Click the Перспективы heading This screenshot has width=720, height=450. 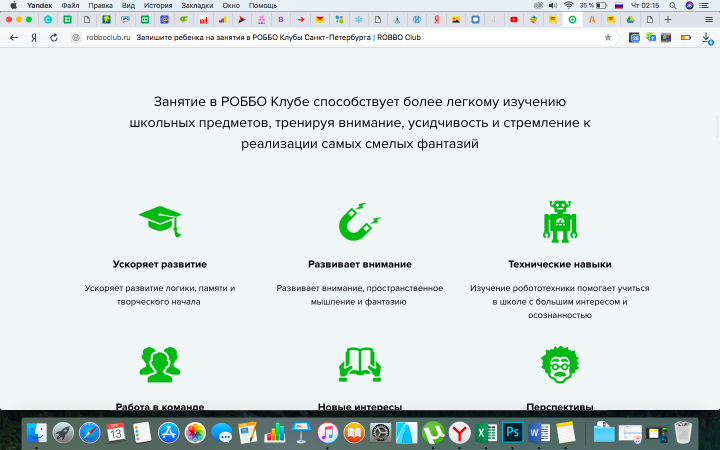point(560,406)
